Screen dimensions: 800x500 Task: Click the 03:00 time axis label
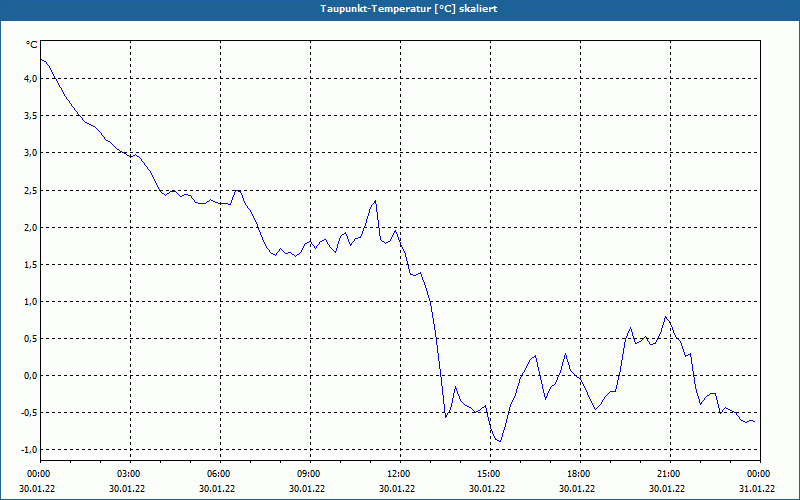(128, 474)
